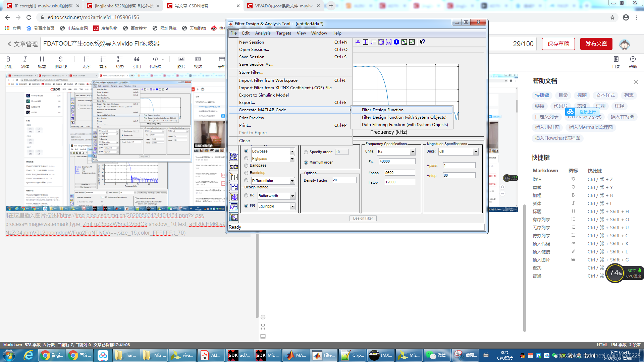Display the Step Response view
The image size is (644, 362).
(373, 42)
